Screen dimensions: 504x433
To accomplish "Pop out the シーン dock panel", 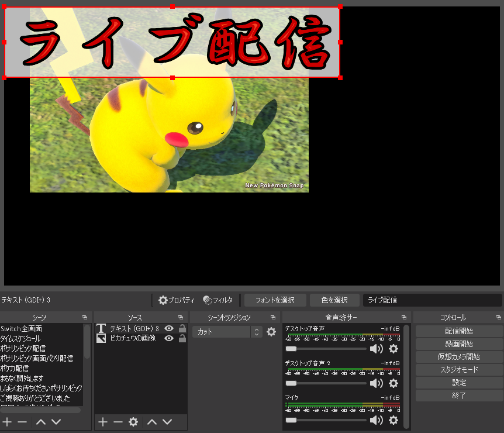I will 85,317.
